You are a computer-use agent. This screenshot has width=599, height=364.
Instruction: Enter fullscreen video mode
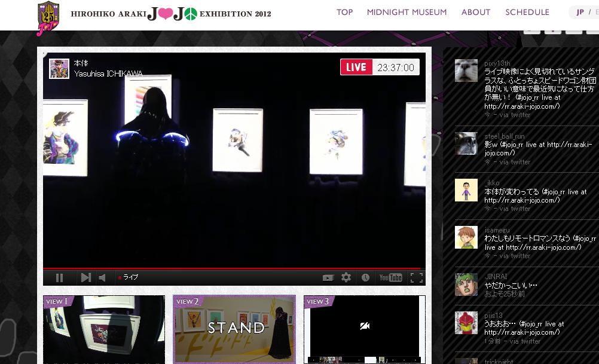point(417,278)
